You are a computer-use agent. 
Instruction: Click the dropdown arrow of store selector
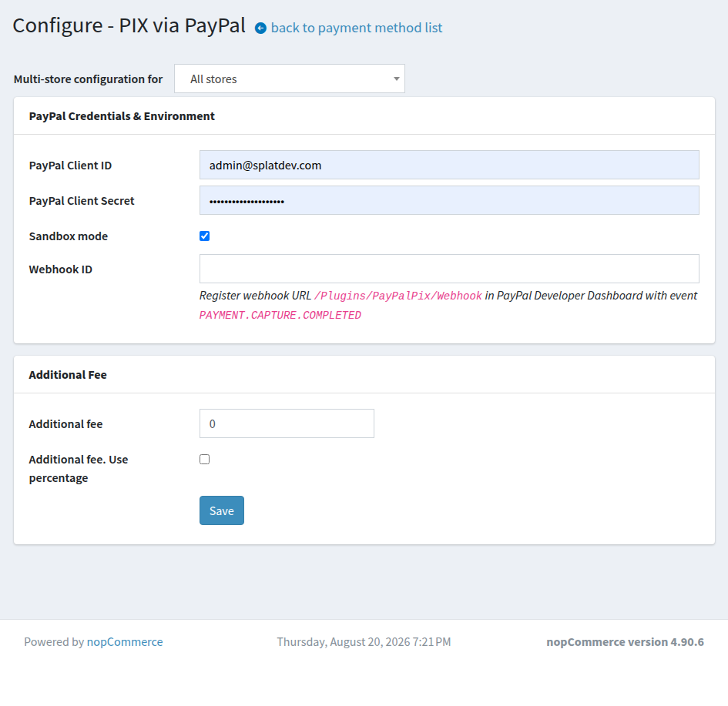pyautogui.click(x=396, y=79)
